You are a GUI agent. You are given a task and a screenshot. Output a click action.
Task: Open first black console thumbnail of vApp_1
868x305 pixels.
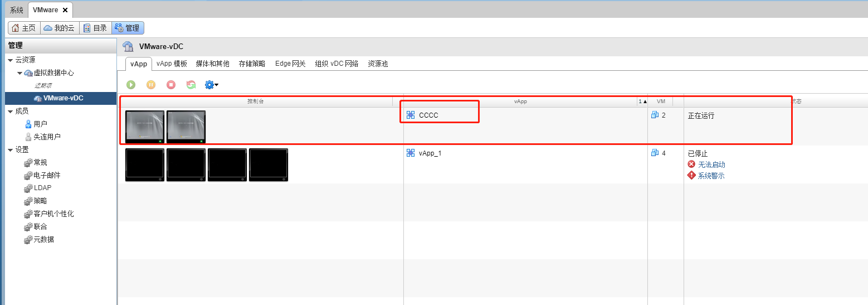tap(145, 165)
